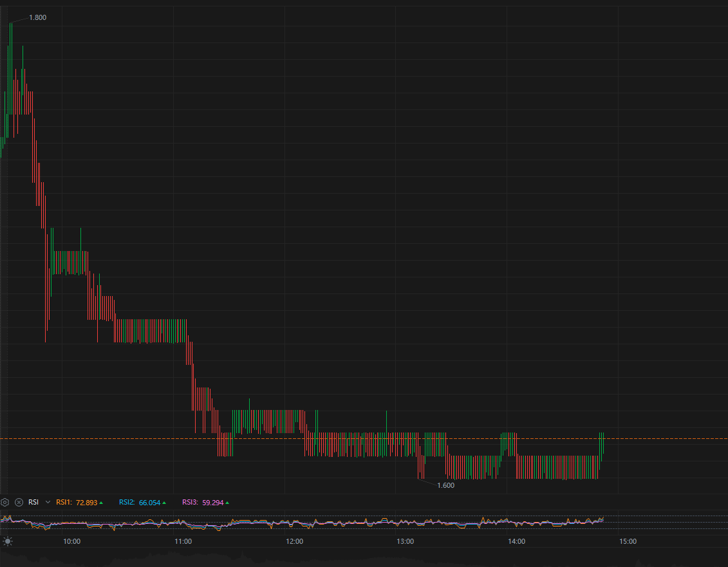728x567 pixels.
Task: Click the RSI indicator name label
Action: click(33, 502)
